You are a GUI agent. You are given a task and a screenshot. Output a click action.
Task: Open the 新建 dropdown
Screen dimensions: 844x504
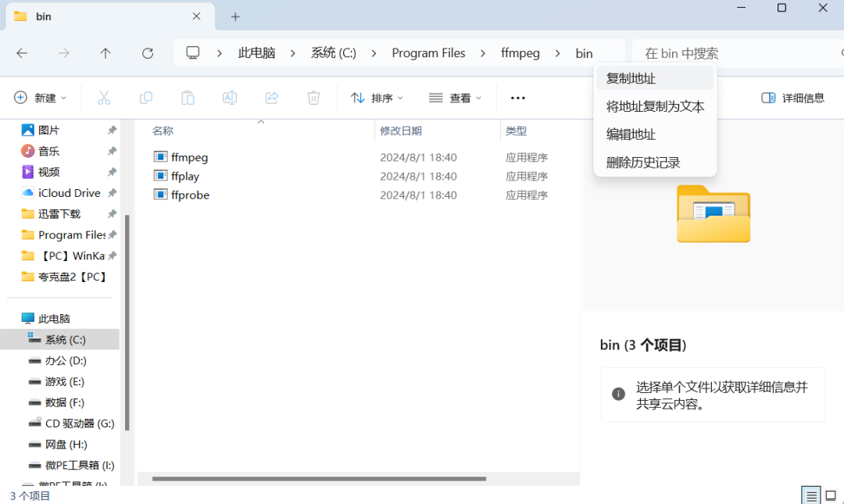(40, 98)
